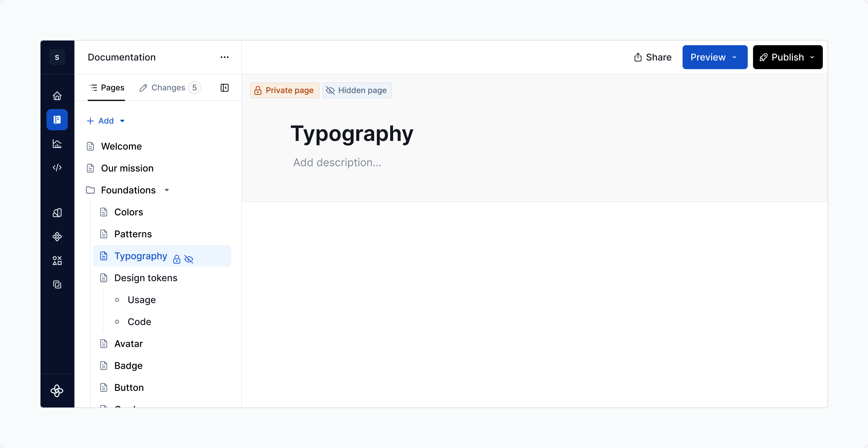Click the Design tokens page document icon
The height and width of the screenshot is (448, 868).
coord(104,278)
